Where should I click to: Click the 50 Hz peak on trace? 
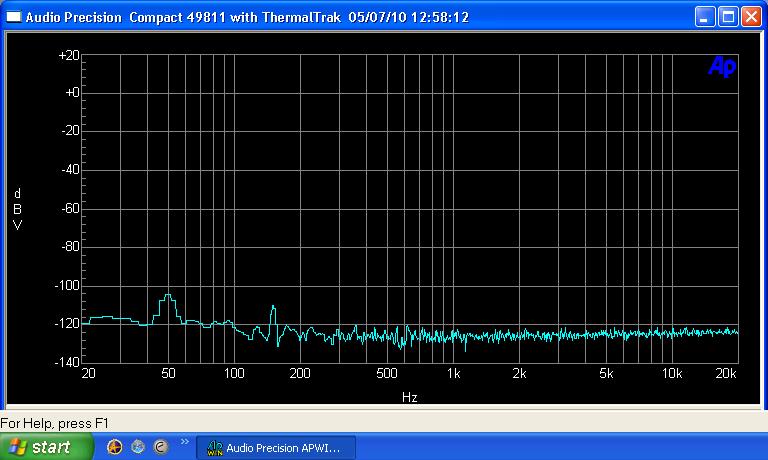(168, 295)
